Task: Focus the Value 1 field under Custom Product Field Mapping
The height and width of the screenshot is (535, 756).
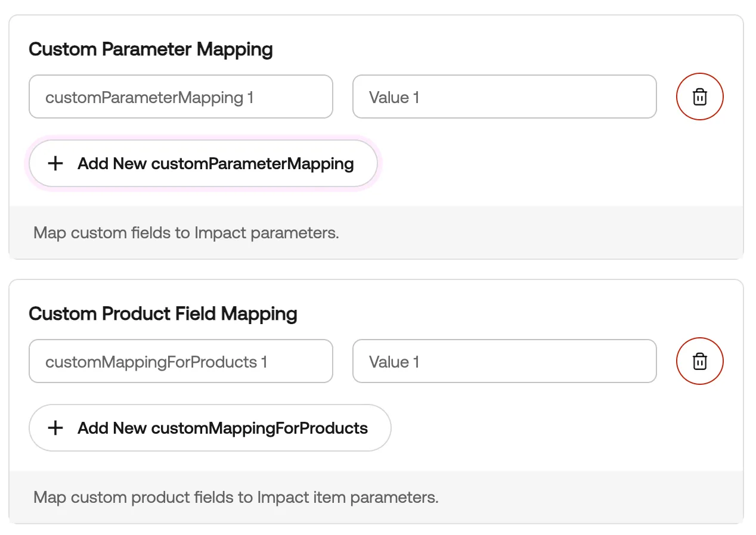Action: tap(504, 361)
